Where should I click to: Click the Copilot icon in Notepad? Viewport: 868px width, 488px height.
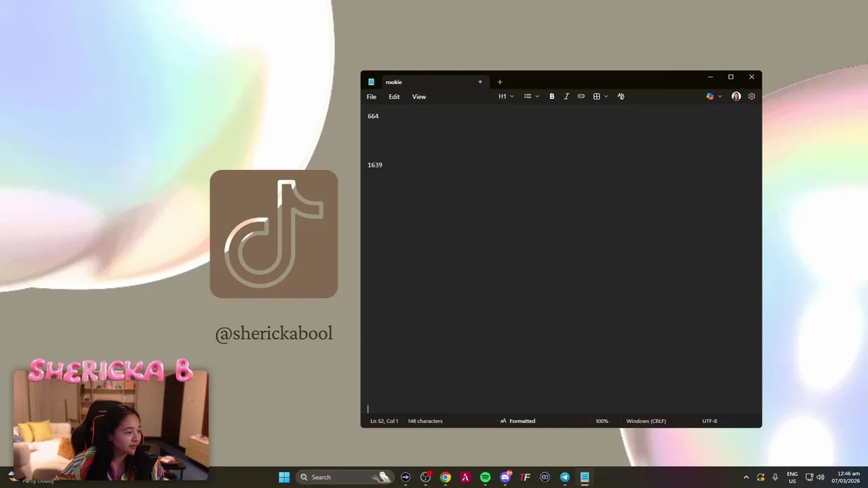710,96
